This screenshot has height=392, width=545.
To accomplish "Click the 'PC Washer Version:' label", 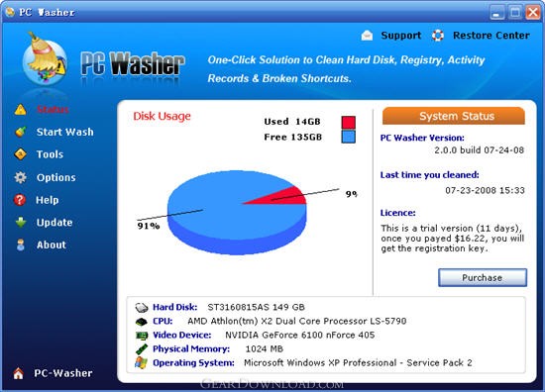I will [422, 138].
